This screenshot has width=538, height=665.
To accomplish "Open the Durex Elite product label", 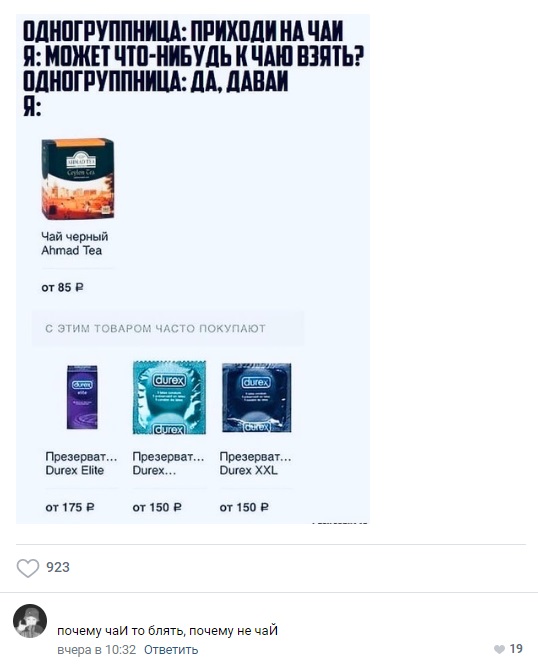I will (x=81, y=464).
